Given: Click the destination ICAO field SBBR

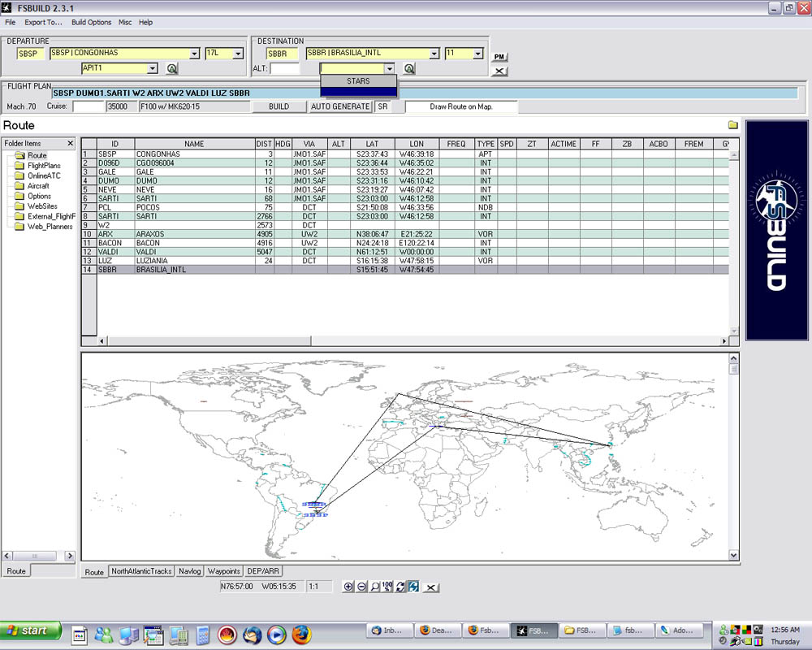Looking at the screenshot, I should pyautogui.click(x=283, y=54).
